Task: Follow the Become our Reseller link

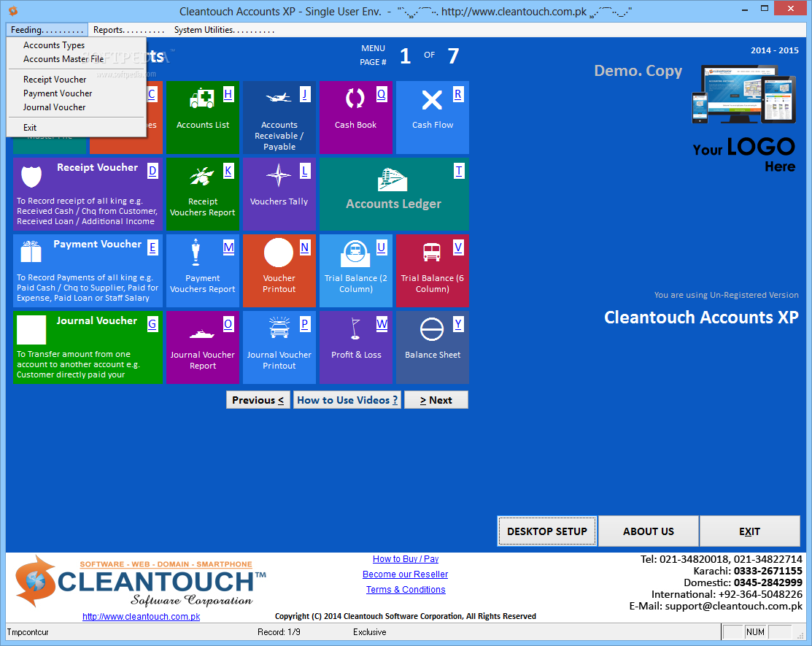Action: [405, 574]
